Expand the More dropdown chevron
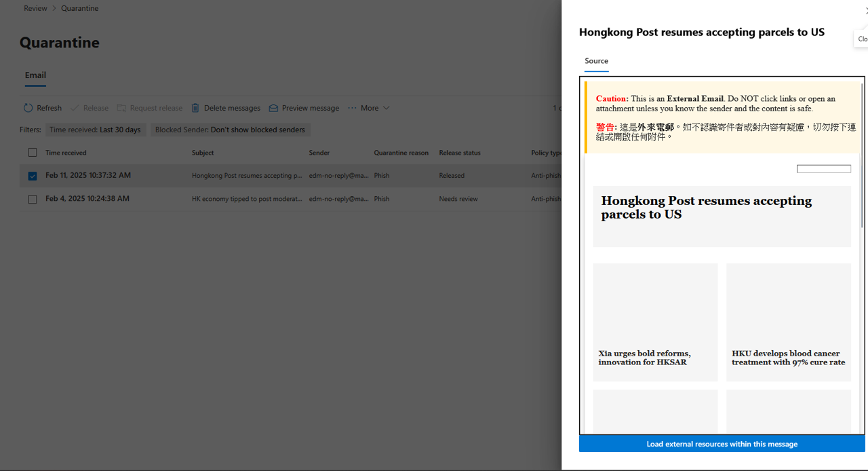868x471 pixels. coord(386,108)
